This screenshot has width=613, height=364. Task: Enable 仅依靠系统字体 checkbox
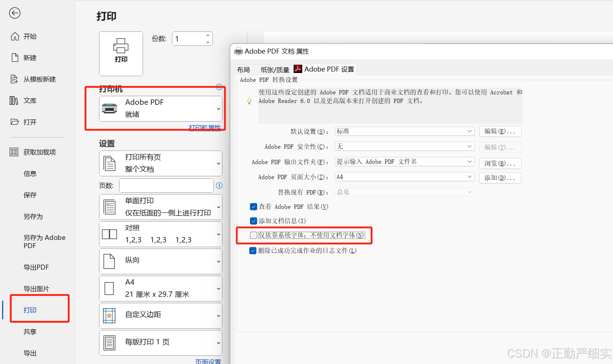pos(254,235)
